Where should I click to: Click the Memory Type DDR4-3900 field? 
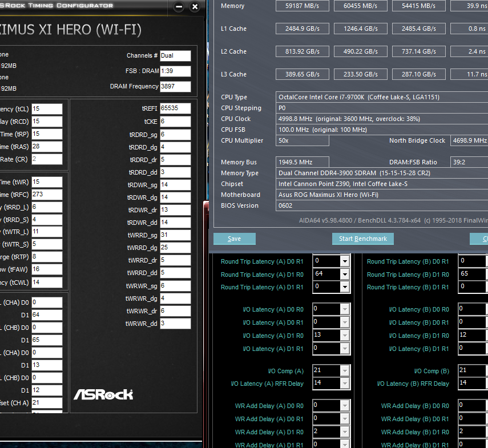[382, 173]
